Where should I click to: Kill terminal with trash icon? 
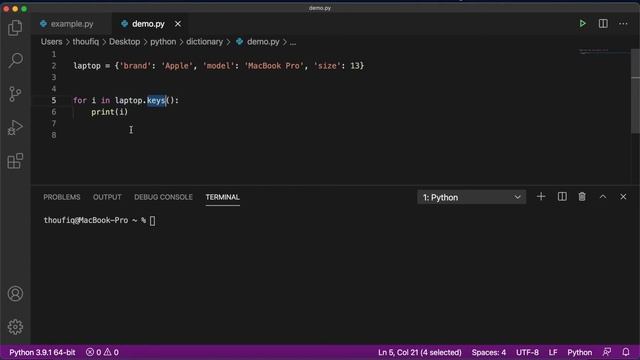click(582, 197)
